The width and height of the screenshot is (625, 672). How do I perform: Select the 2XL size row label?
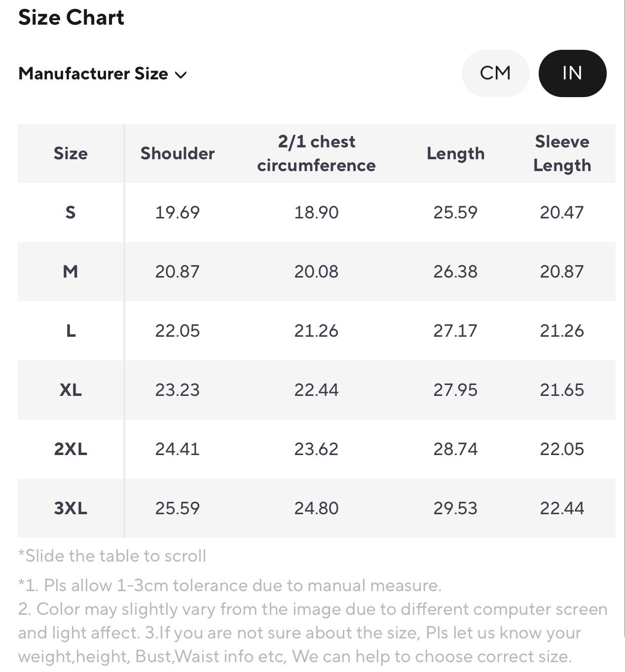point(71,449)
